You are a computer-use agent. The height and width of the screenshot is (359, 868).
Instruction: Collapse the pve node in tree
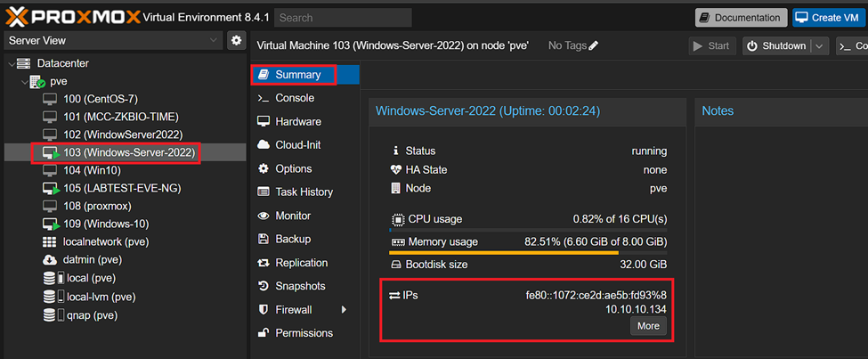click(x=23, y=82)
